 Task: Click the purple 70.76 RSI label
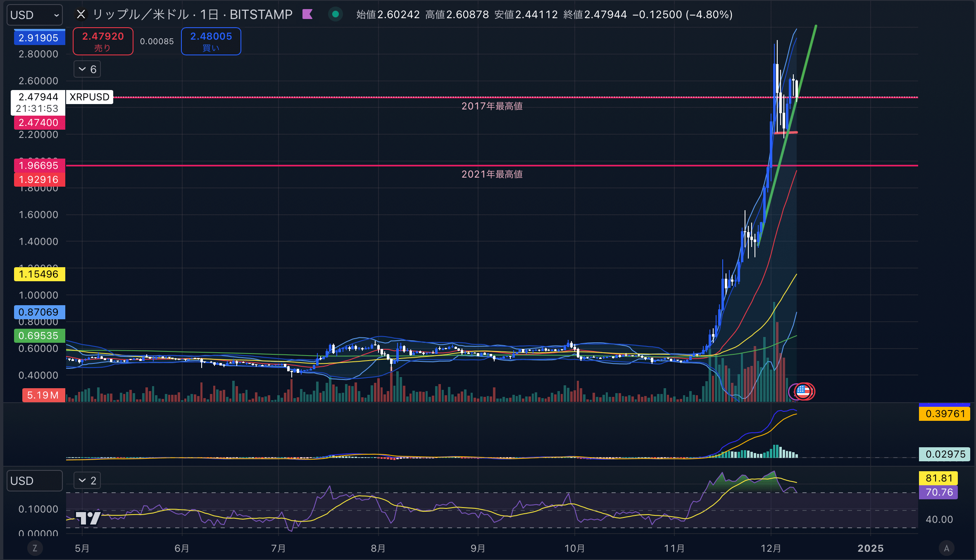(938, 492)
